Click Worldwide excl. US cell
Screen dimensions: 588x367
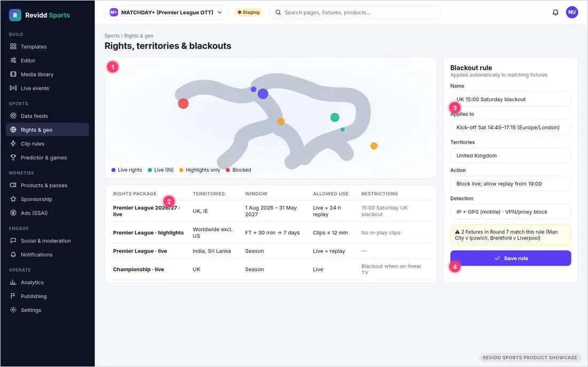pos(213,232)
